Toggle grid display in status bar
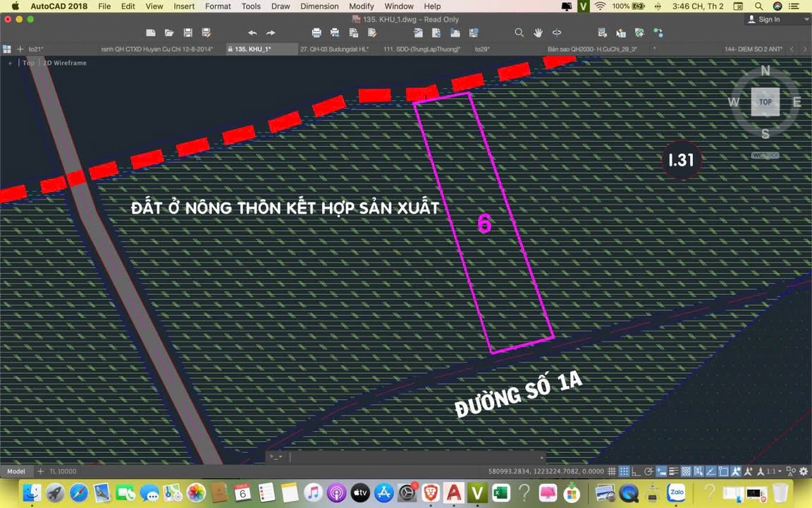This screenshot has width=812, height=508. coord(612,471)
